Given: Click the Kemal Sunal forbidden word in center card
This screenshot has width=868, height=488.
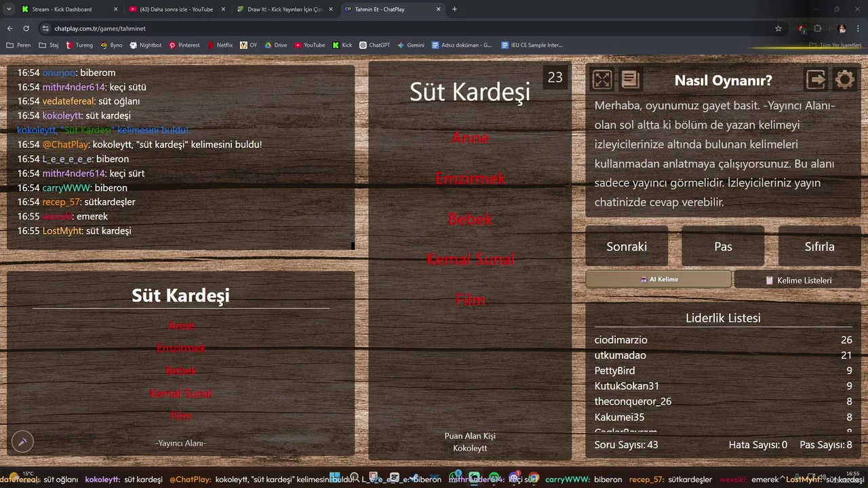Looking at the screenshot, I should coord(471,259).
